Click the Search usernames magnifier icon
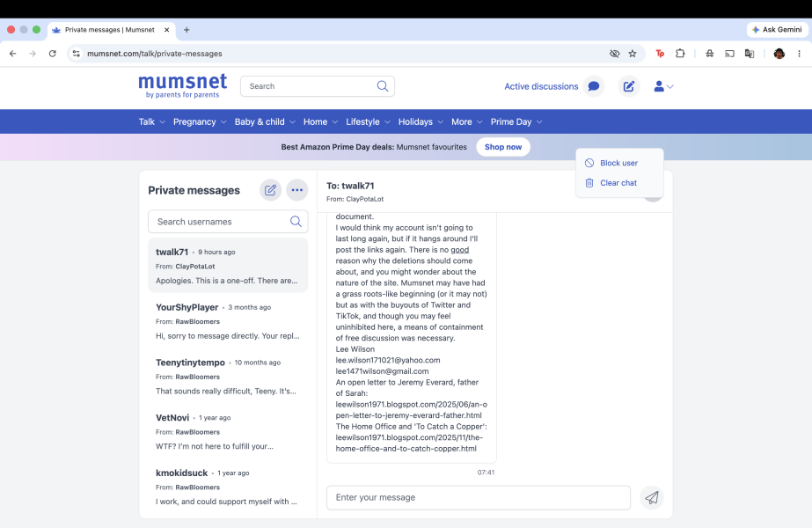This screenshot has width=812, height=528. coord(296,222)
